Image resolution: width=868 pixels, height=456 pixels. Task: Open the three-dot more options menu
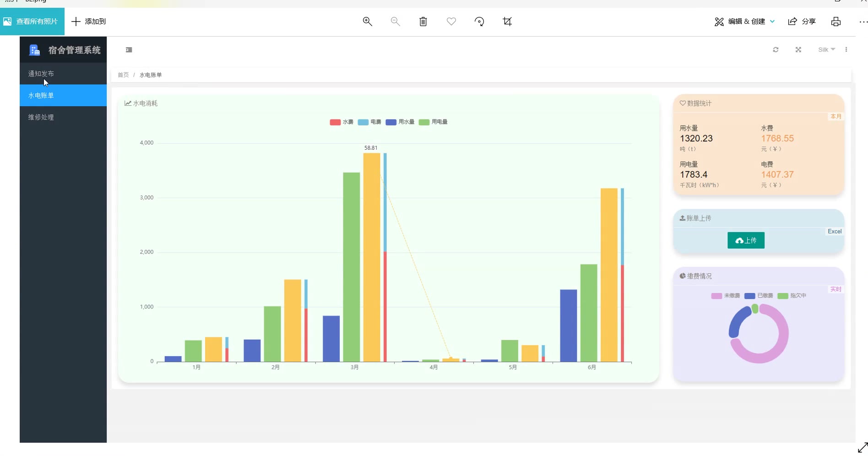coord(863,22)
